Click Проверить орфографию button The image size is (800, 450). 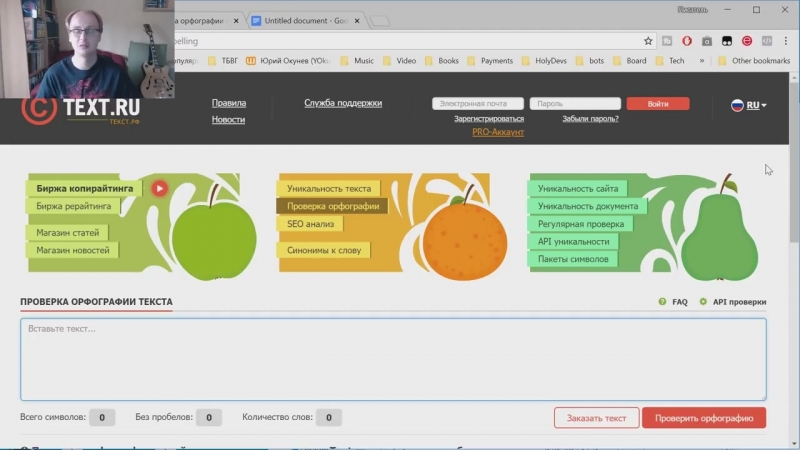704,418
